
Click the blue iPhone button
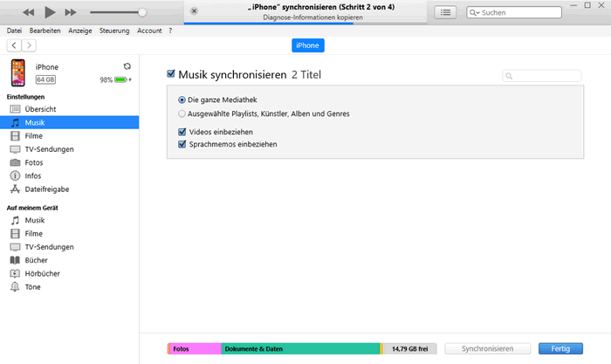click(x=308, y=45)
